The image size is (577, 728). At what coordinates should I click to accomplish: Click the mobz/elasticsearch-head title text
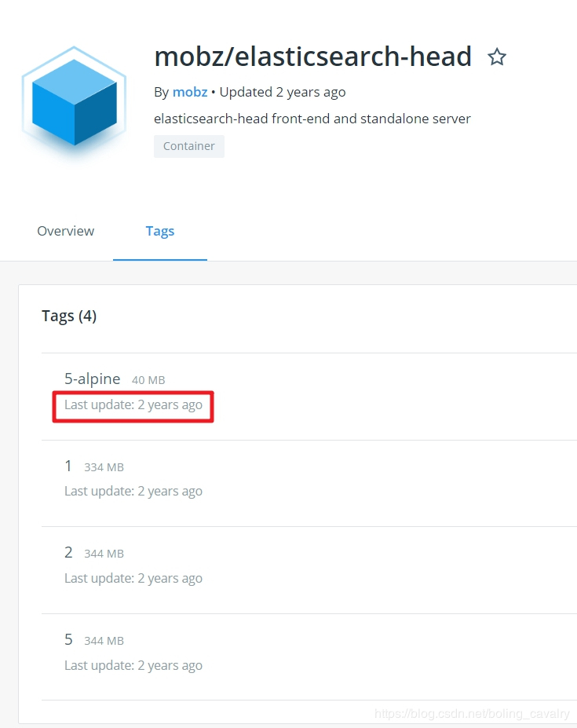coord(312,57)
